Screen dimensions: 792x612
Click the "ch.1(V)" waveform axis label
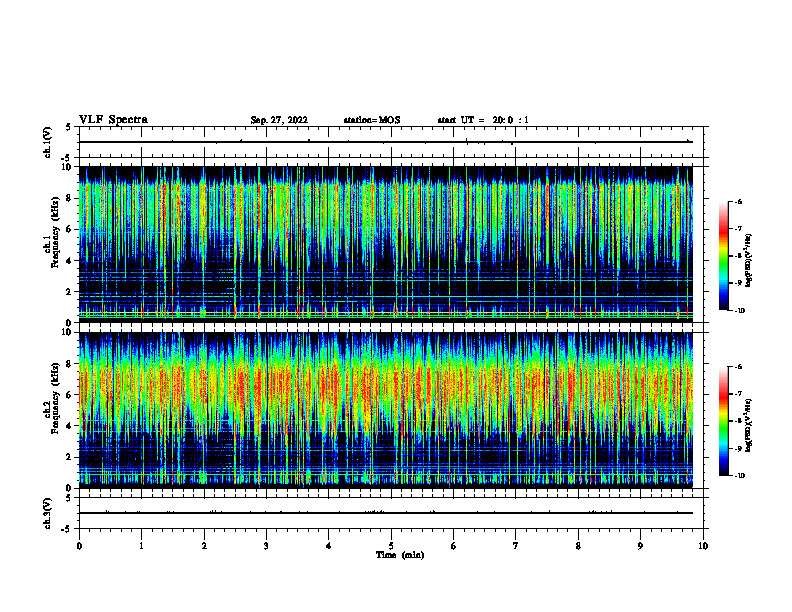coord(48,142)
